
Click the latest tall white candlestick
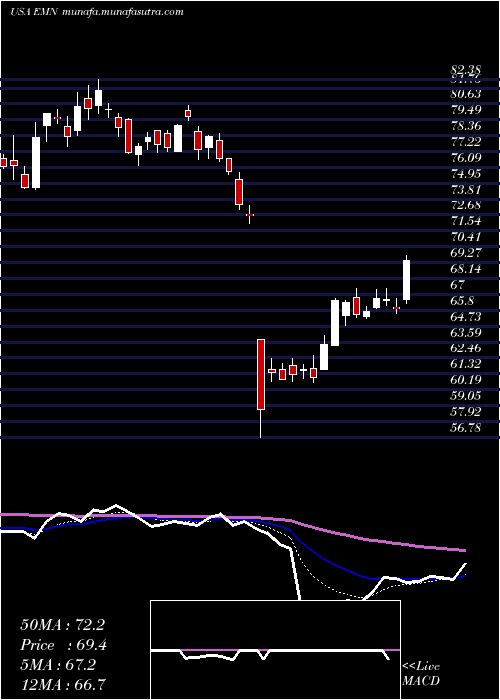(x=406, y=280)
